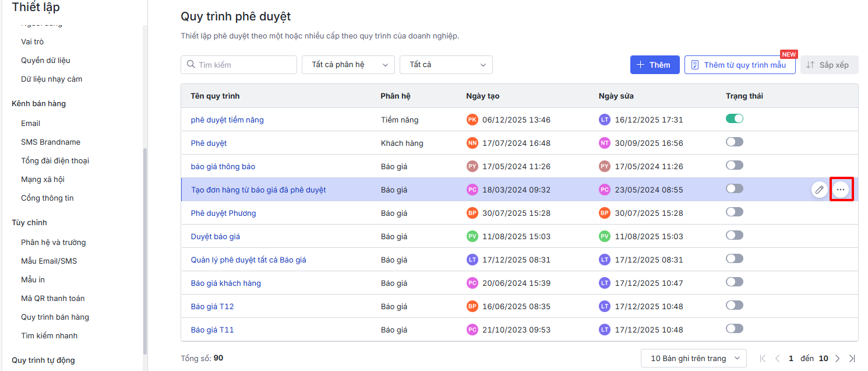Screen dimensions: 868x371
Task: Go to the next page arrow
Action: click(x=837, y=358)
